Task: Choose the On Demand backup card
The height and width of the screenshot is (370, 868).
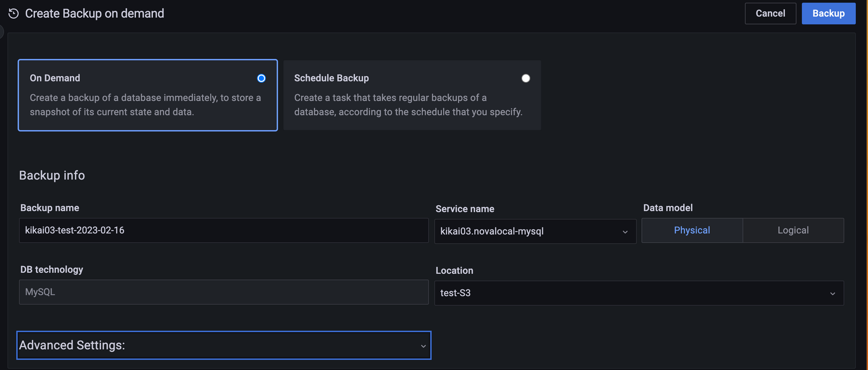Action: pos(148,95)
